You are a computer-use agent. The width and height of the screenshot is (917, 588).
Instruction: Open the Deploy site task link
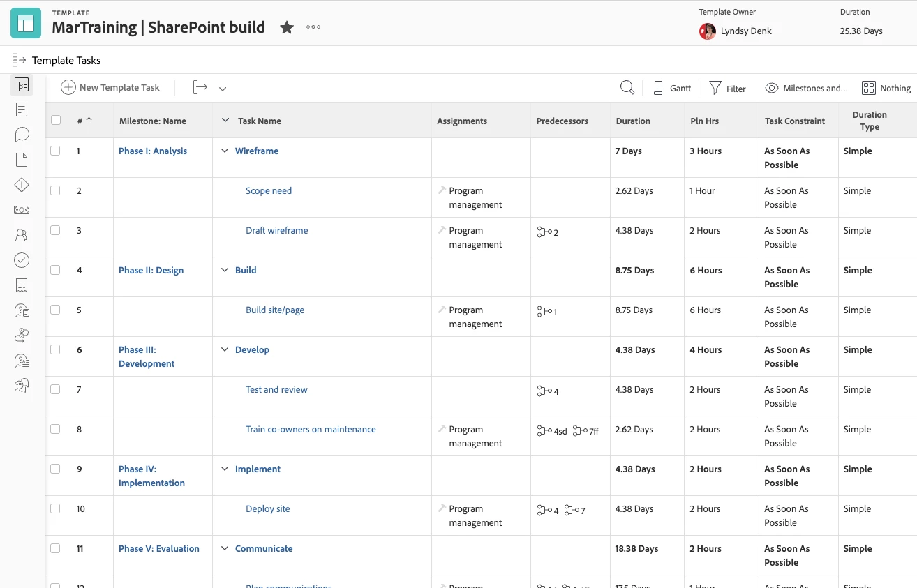(268, 508)
